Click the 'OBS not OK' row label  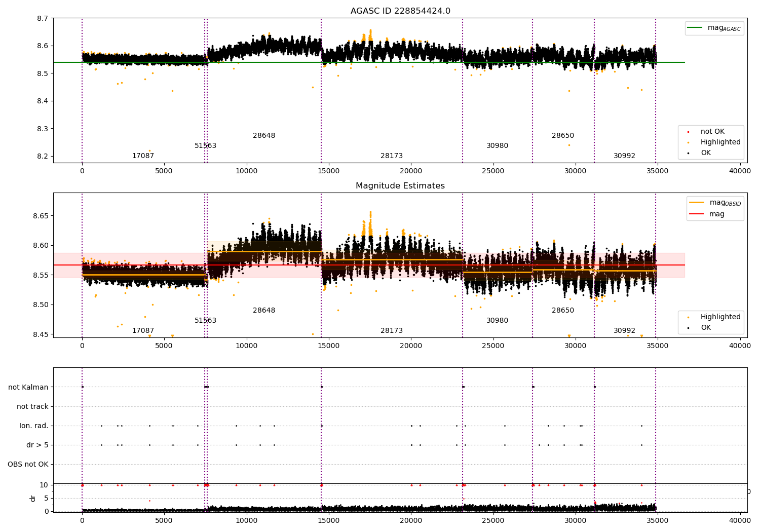coord(28,465)
